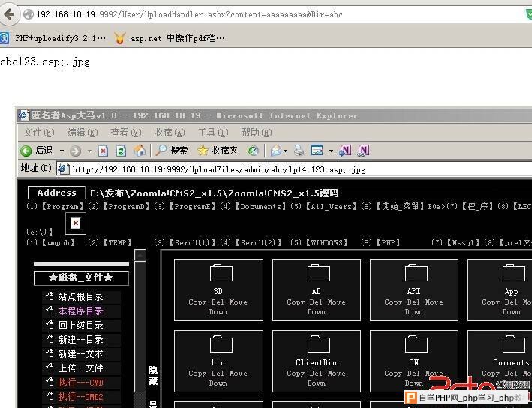Viewport: 532px width, 408px height.
Task: Open the API folder icon
Action: tap(416, 273)
